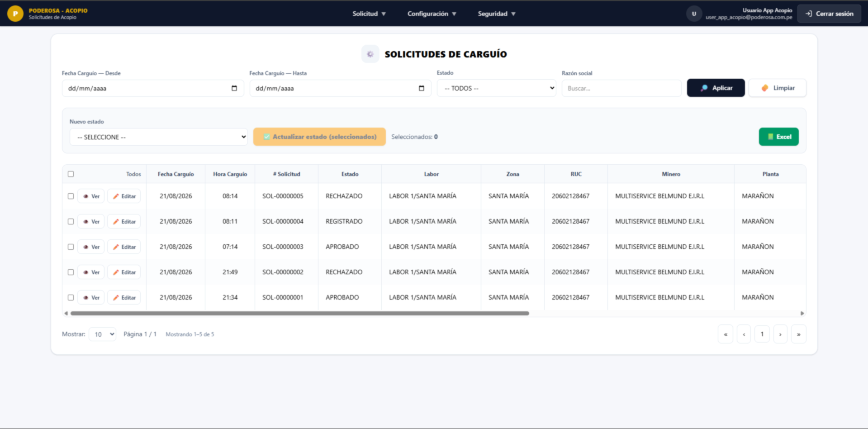The height and width of the screenshot is (429, 868).
Task: Clear filters with the Limpiar button
Action: click(x=778, y=88)
